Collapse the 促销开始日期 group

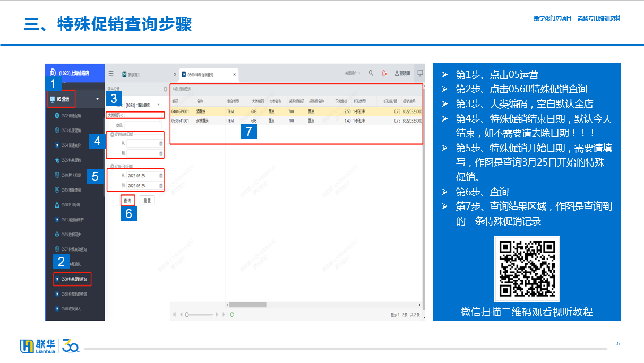click(x=112, y=166)
